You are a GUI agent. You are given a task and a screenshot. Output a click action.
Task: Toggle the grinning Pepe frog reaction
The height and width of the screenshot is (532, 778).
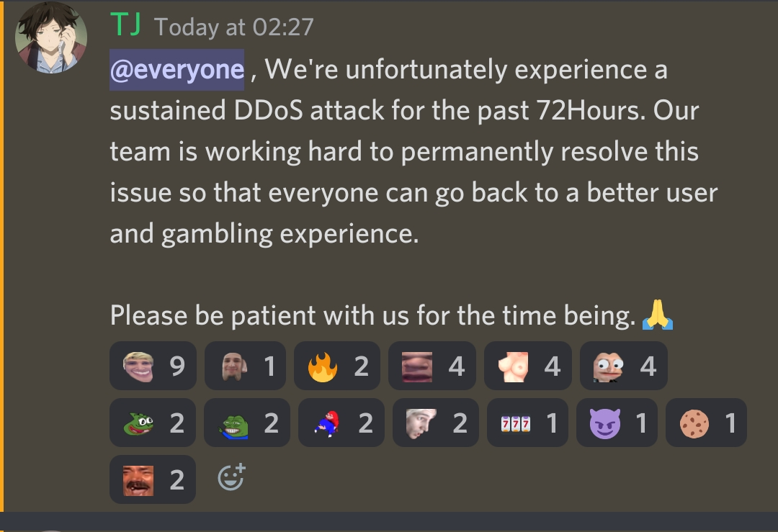247,423
